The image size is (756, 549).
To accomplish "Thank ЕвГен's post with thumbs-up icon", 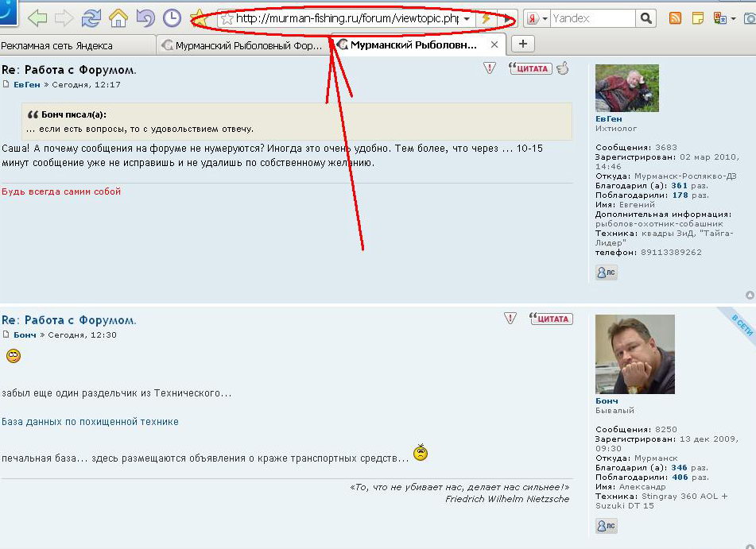I will pyautogui.click(x=563, y=68).
